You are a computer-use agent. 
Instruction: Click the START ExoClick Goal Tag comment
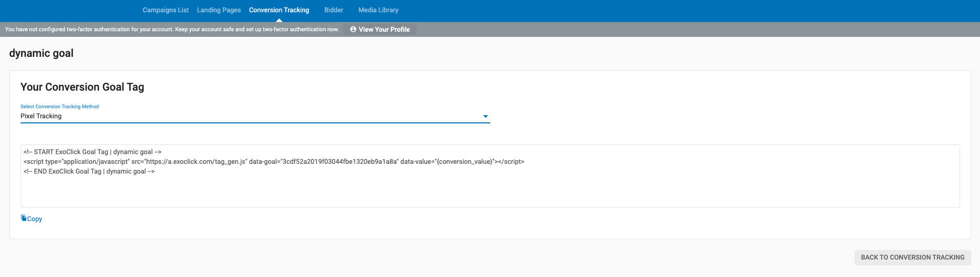(92, 152)
